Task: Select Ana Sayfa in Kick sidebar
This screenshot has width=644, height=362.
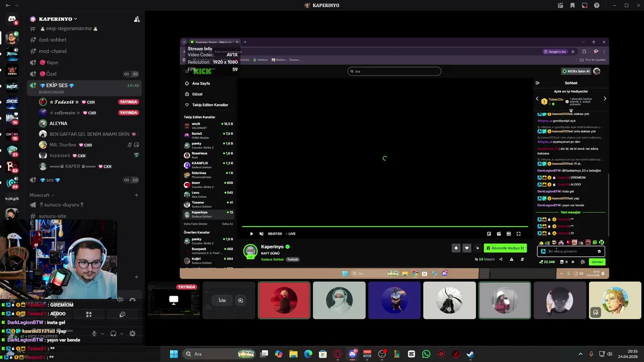Action: click(201, 83)
